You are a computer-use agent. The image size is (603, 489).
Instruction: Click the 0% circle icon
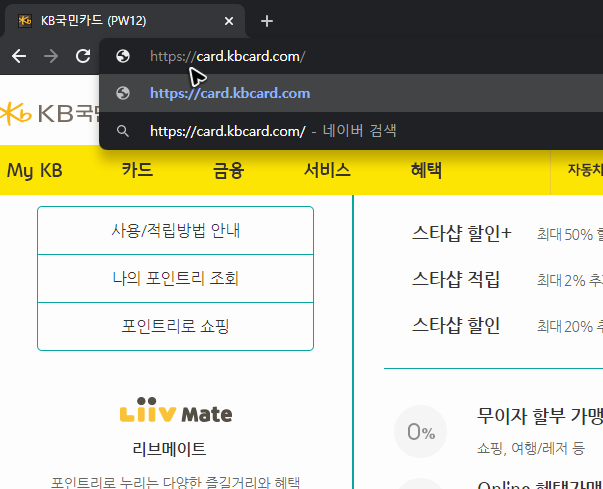coord(421,431)
